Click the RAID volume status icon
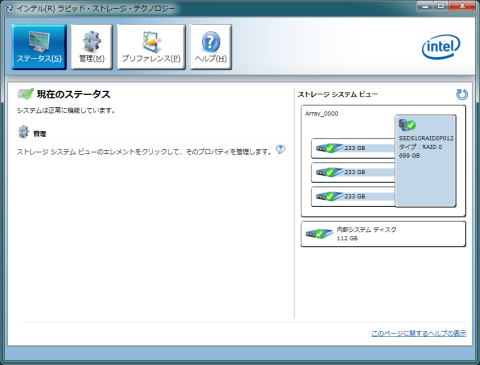 pos(407,125)
